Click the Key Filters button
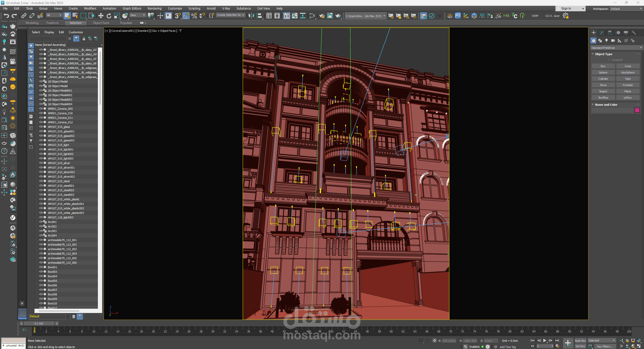The image size is (644, 349). click(605, 346)
